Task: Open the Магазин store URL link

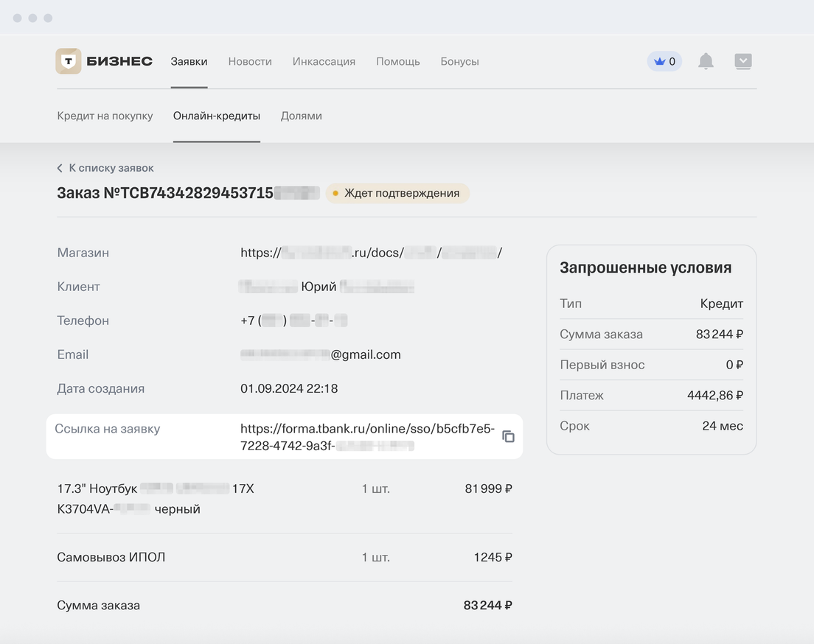Action: pos(371,253)
